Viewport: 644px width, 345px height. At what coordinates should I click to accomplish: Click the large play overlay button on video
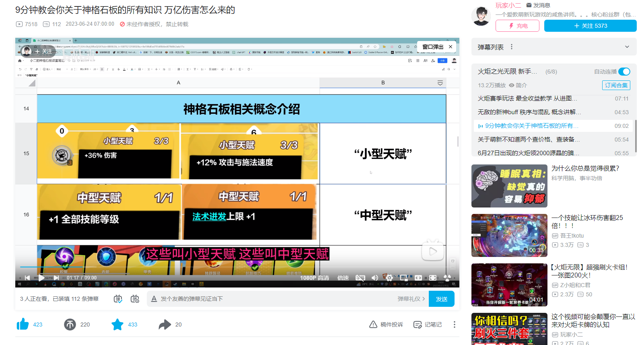(433, 251)
